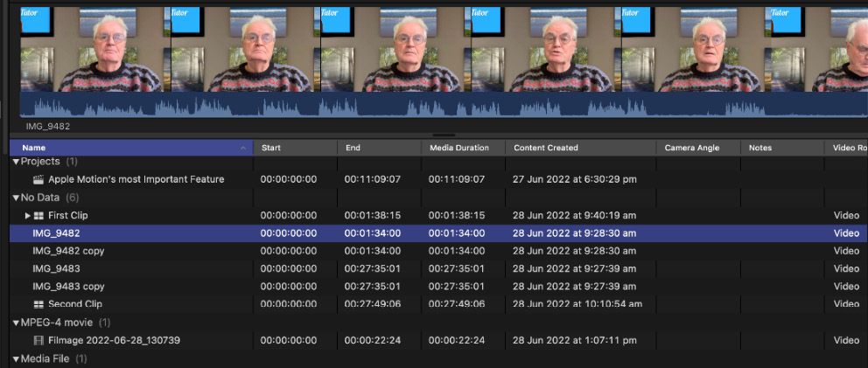The image size is (868, 368).
Task: Click the pane divider handle
Action: tap(444, 135)
